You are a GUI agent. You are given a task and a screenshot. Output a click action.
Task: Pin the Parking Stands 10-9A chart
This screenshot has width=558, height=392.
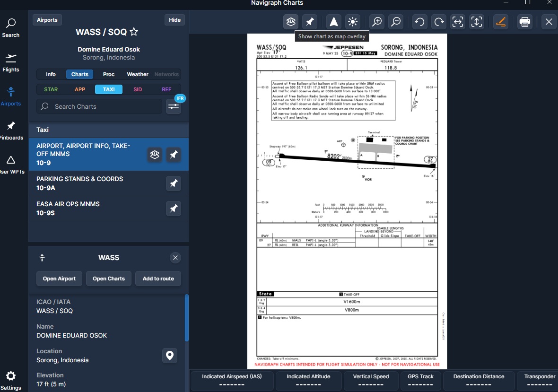[174, 183]
